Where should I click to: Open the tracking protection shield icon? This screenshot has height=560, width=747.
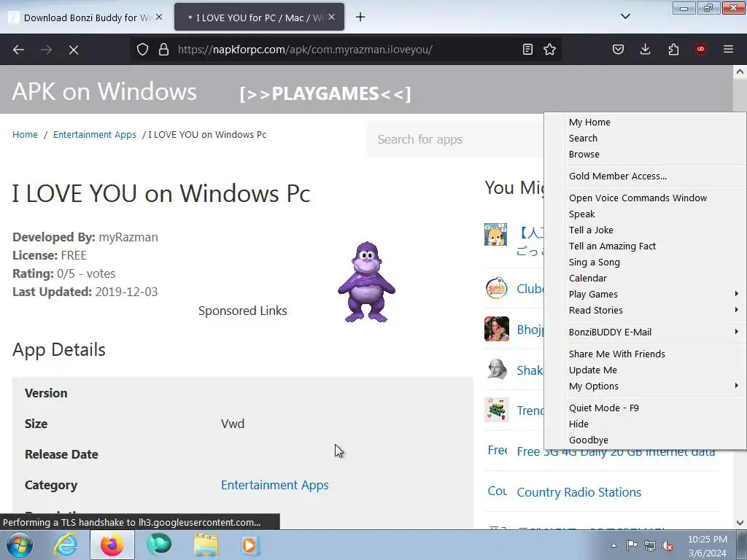pos(142,50)
